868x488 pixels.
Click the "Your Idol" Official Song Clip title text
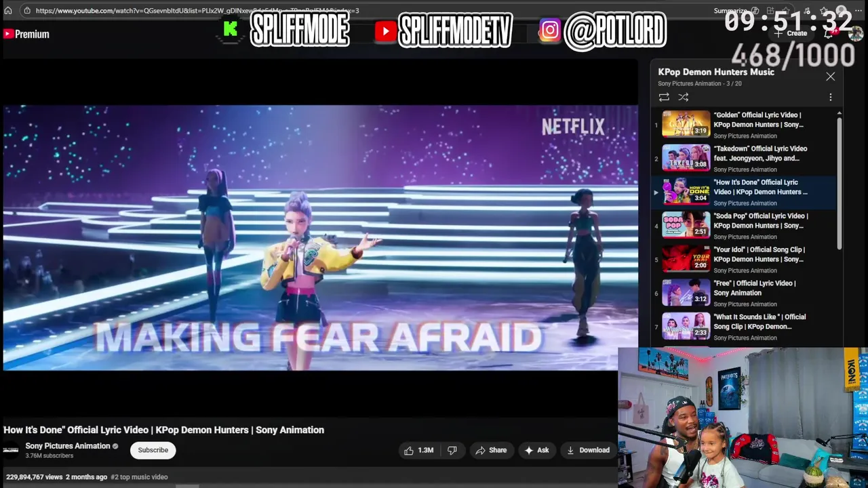pyautogui.click(x=759, y=254)
